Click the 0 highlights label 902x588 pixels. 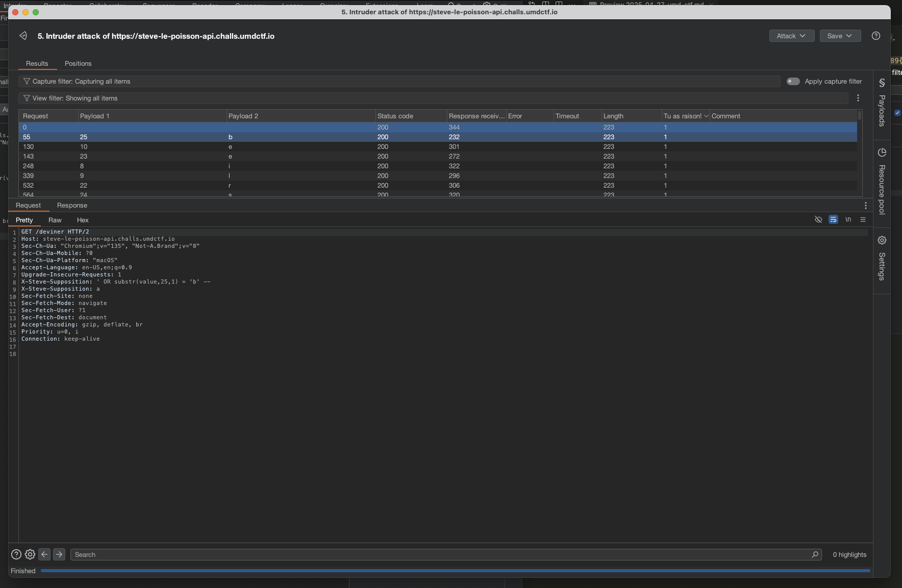coord(849,555)
